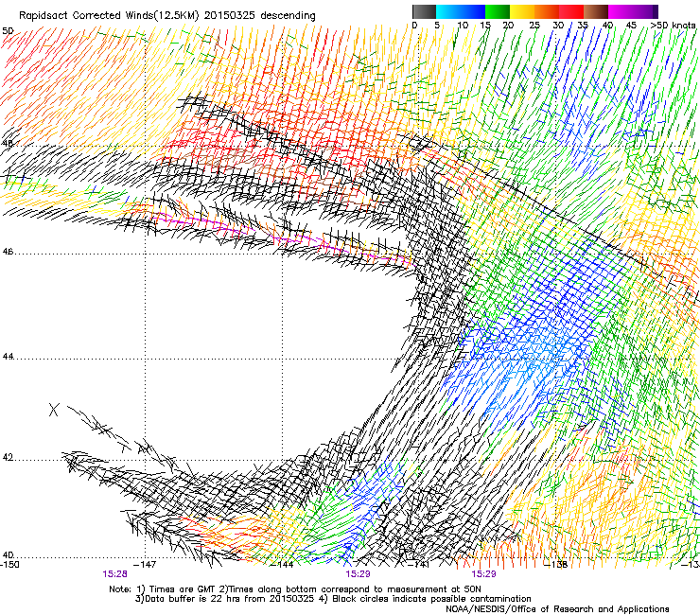Screen dimensions: 700x615
Task: Select the brown 35-40 knots legend band
Action: (x=596, y=11)
